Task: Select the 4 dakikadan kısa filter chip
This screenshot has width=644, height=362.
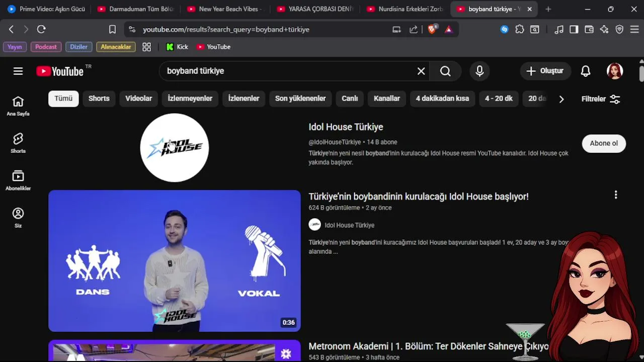Action: click(x=442, y=99)
